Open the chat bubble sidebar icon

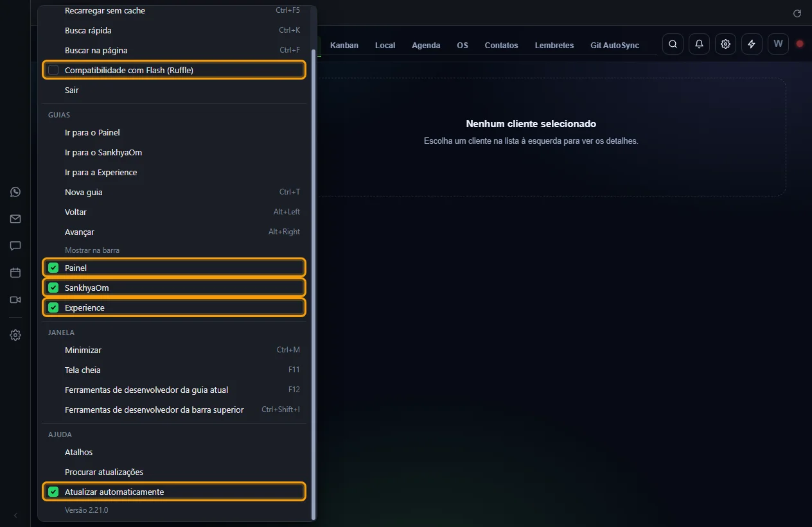[x=15, y=246]
